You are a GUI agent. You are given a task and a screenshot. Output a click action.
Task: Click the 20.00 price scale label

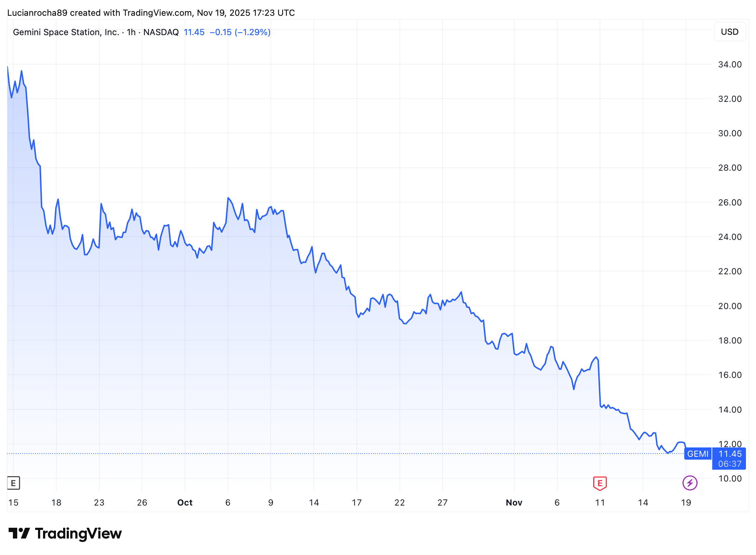coord(730,306)
